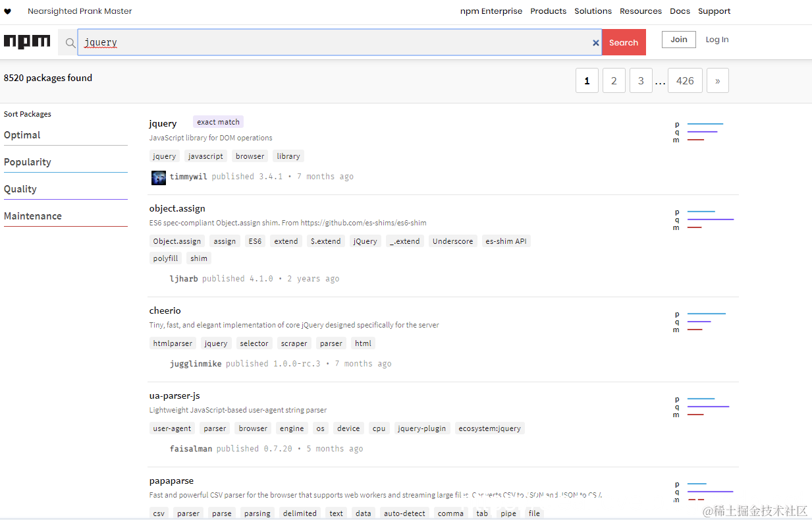Open ljharb publisher link

point(184,279)
